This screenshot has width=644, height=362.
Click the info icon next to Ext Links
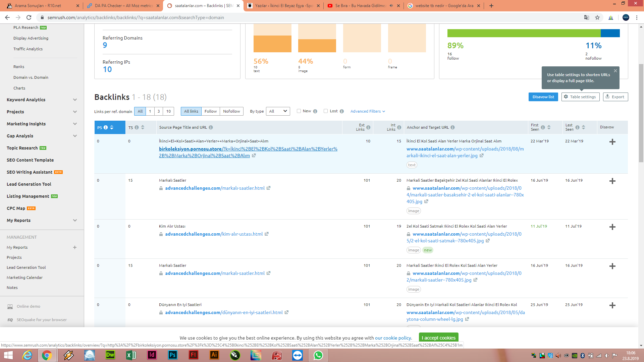[368, 127]
